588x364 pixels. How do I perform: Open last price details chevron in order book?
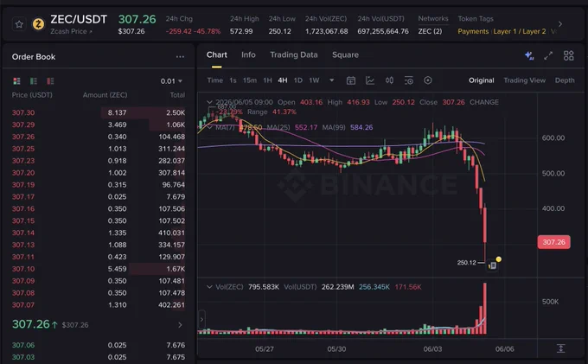pos(180,325)
